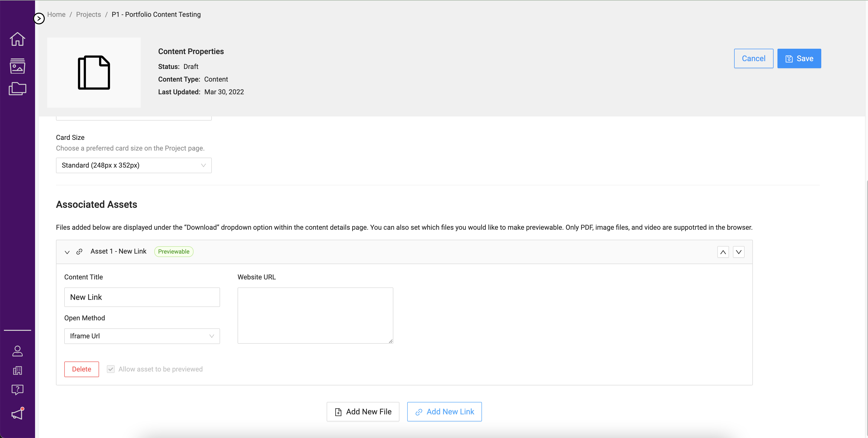The width and height of the screenshot is (868, 438).
Task: Expand the sidebar with arrow button
Action: 39,18
